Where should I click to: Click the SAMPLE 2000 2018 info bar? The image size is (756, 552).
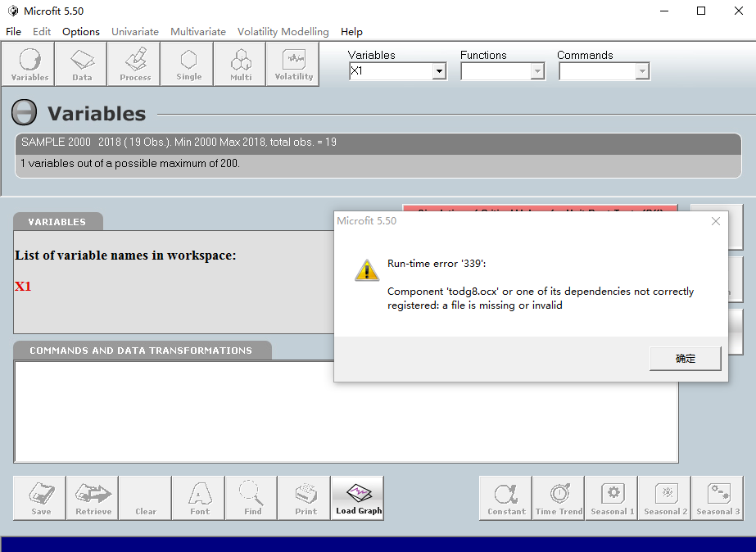tap(378, 143)
